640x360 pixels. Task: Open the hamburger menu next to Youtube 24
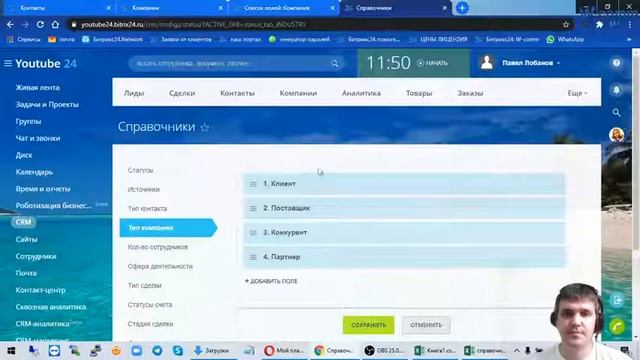point(8,63)
